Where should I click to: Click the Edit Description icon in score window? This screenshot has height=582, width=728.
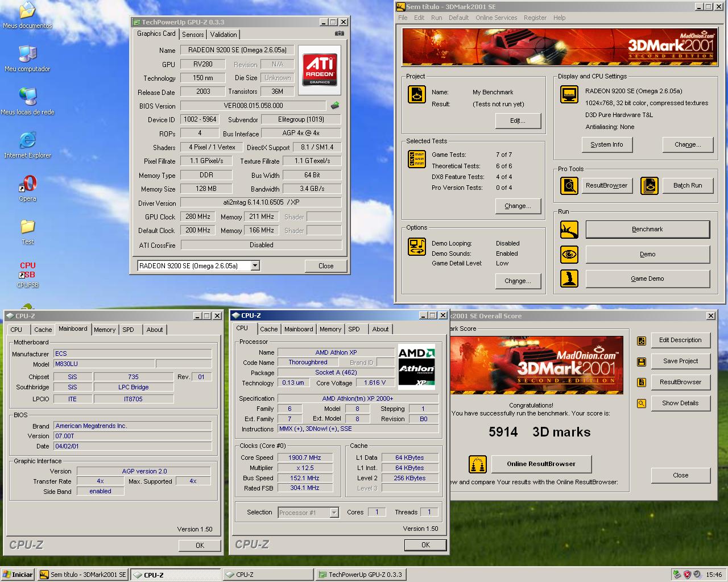(x=642, y=341)
